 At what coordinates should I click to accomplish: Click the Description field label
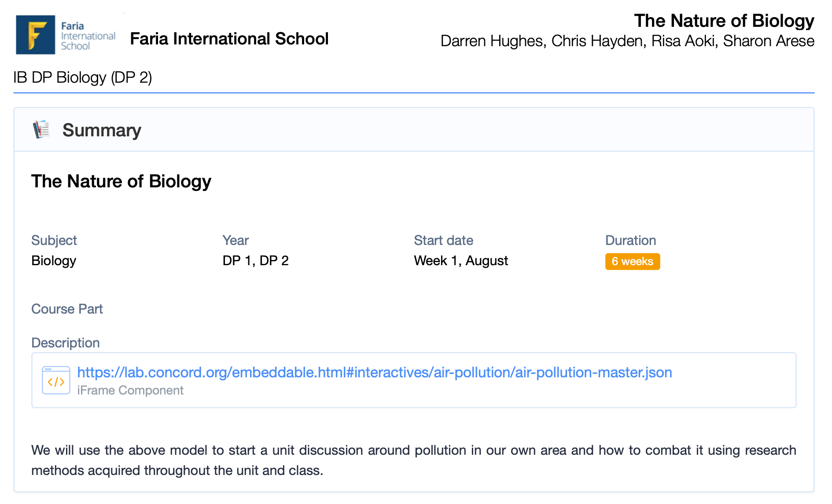click(65, 343)
